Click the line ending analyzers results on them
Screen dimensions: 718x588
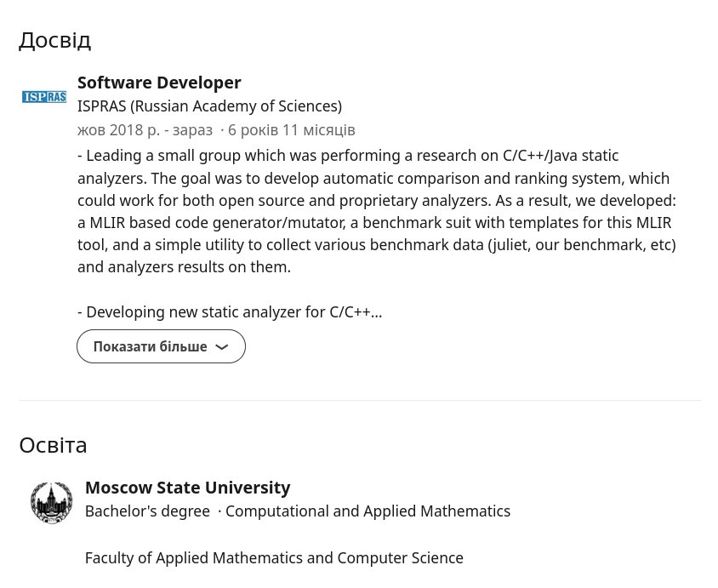coord(184,267)
